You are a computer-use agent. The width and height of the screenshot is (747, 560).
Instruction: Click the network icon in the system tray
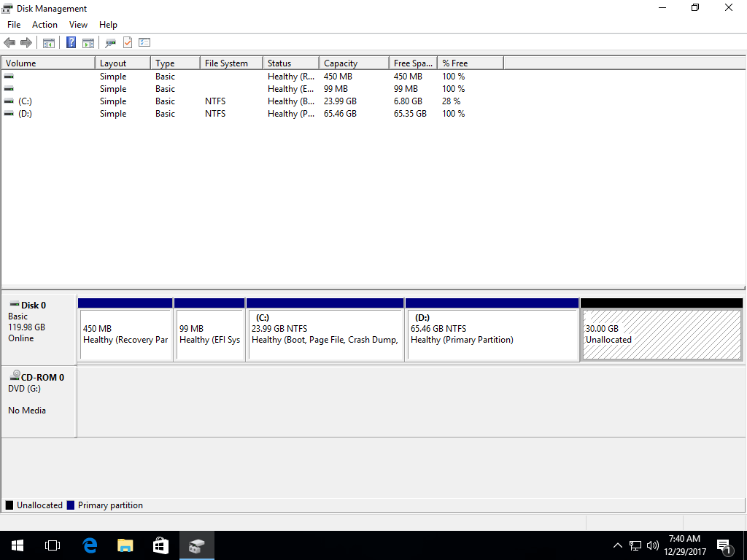(635, 545)
